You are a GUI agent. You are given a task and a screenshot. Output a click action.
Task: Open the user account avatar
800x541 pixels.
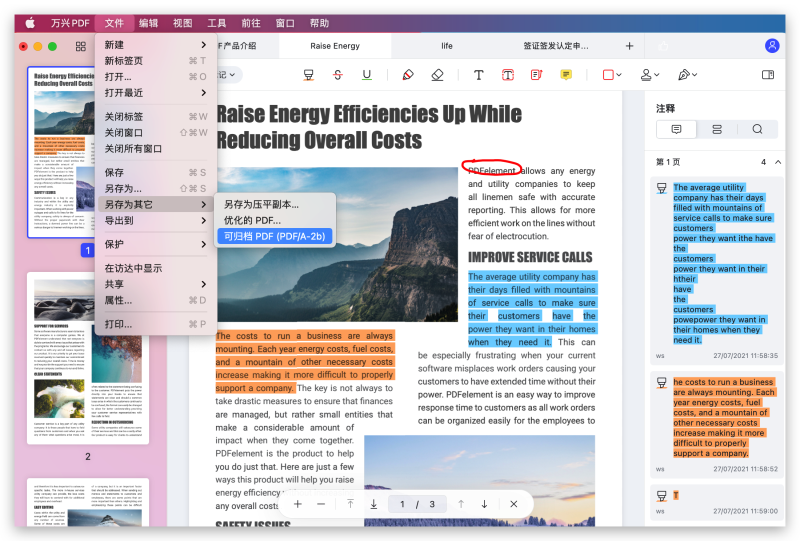772,46
